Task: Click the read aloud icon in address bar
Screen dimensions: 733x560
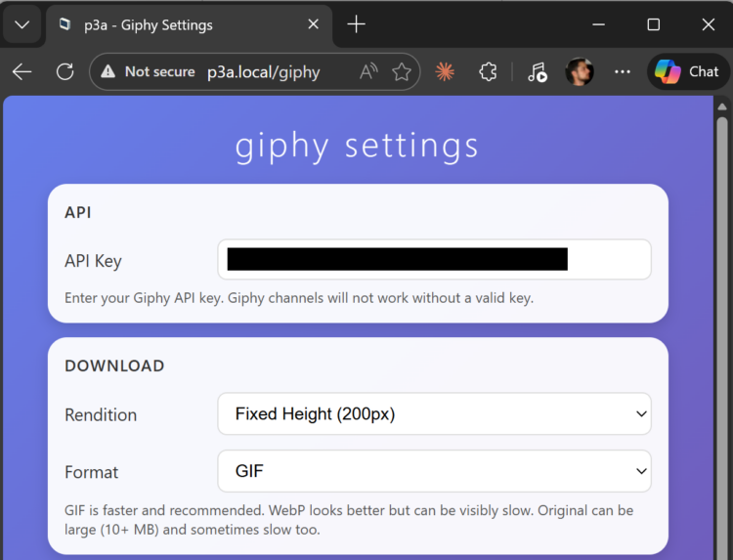Action: 368,71
